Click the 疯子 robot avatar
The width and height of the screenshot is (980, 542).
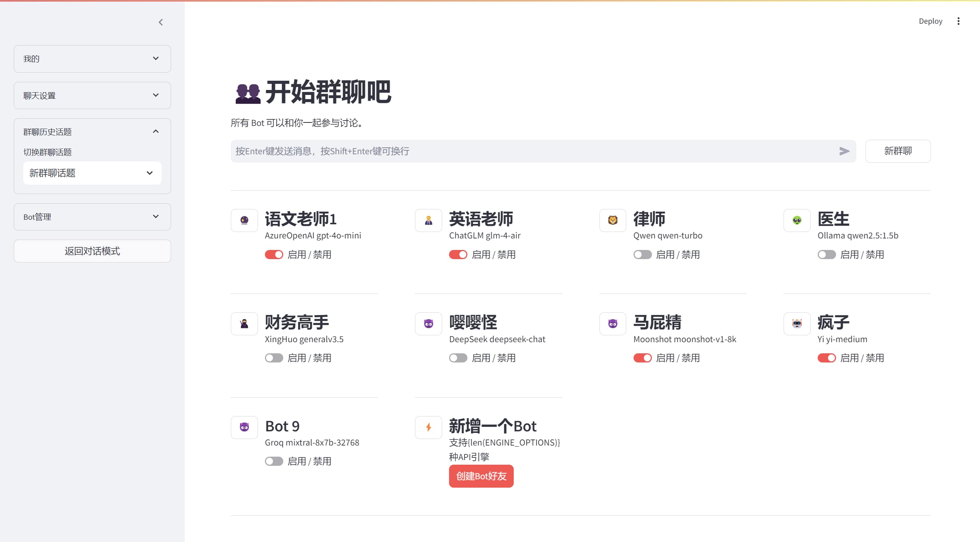click(x=797, y=324)
